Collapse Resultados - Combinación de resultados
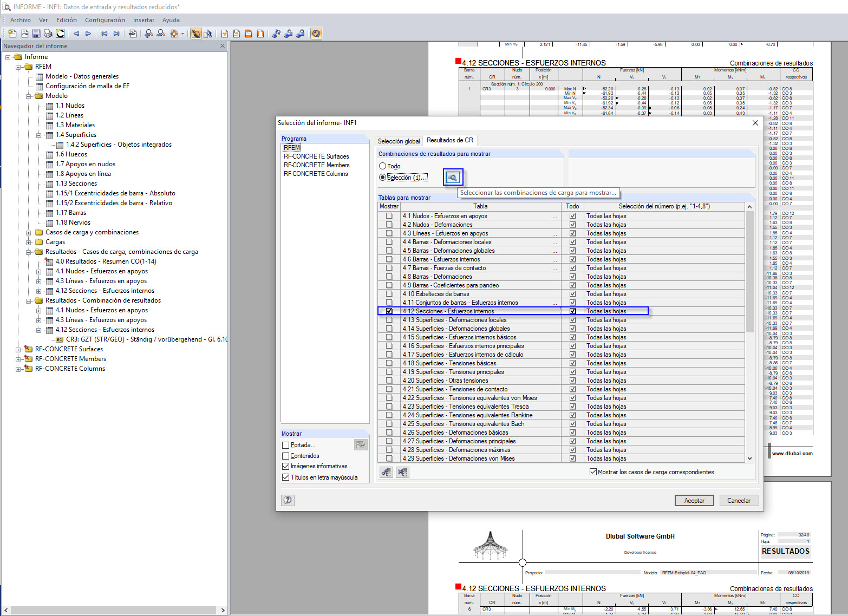This screenshot has width=848, height=616. point(29,300)
